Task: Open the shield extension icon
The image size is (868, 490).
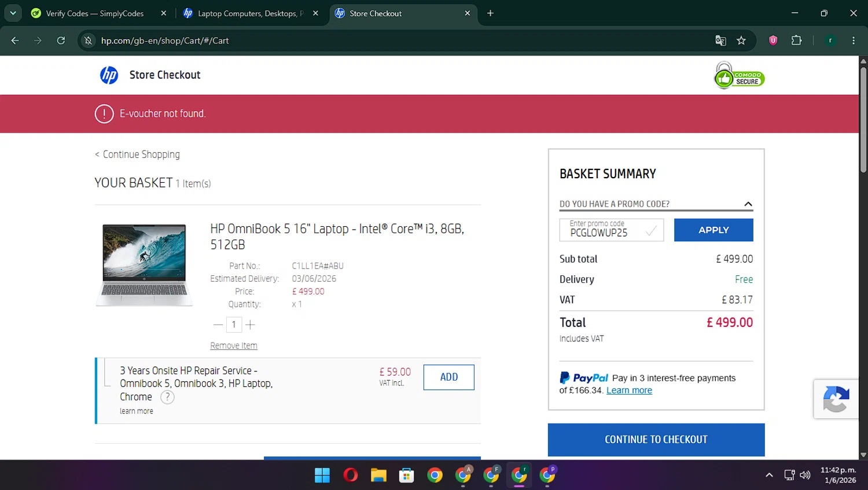Action: [x=773, y=40]
